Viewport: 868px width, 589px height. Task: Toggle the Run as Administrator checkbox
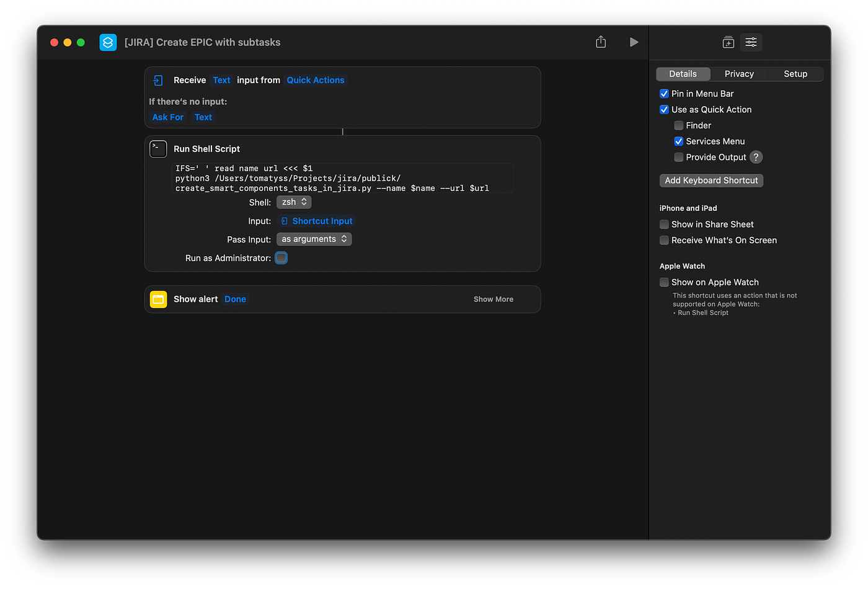point(281,258)
